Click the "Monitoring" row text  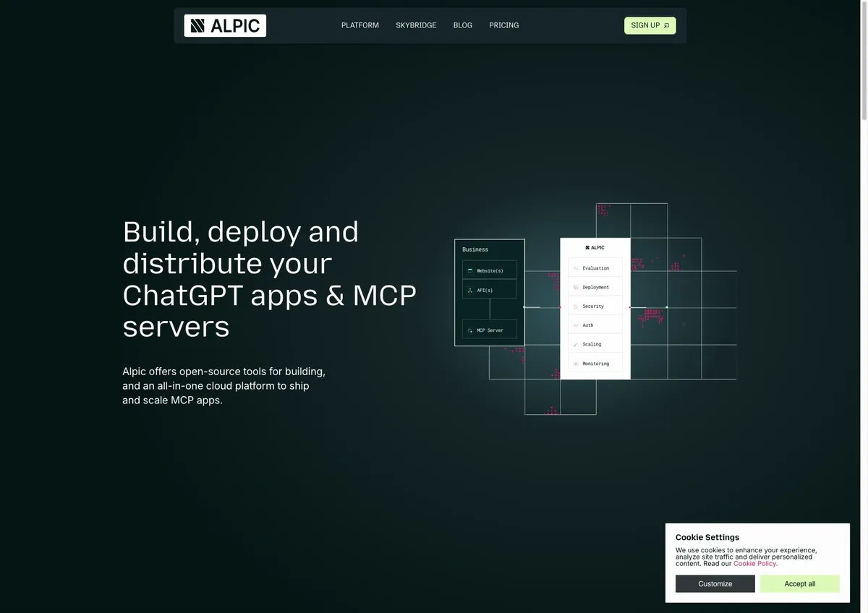click(596, 364)
